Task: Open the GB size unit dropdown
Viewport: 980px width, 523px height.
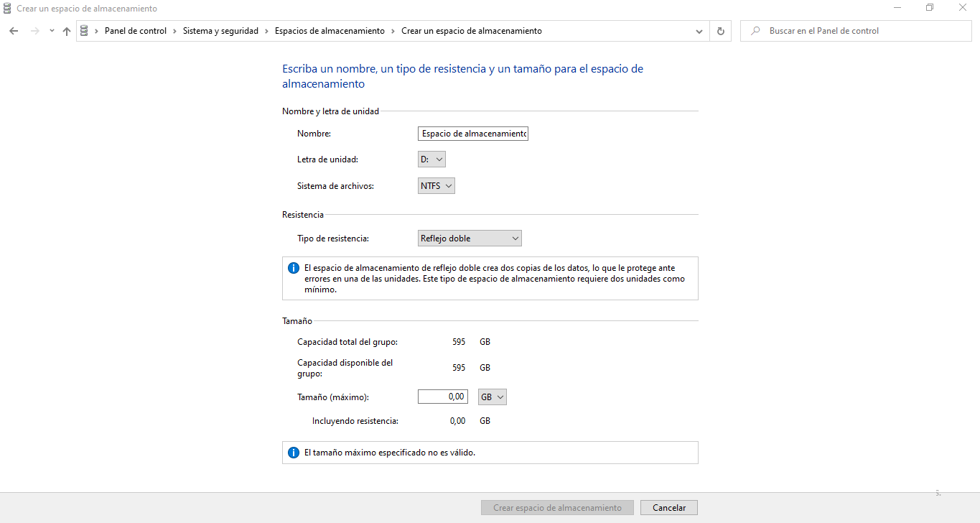Action: pyautogui.click(x=493, y=397)
